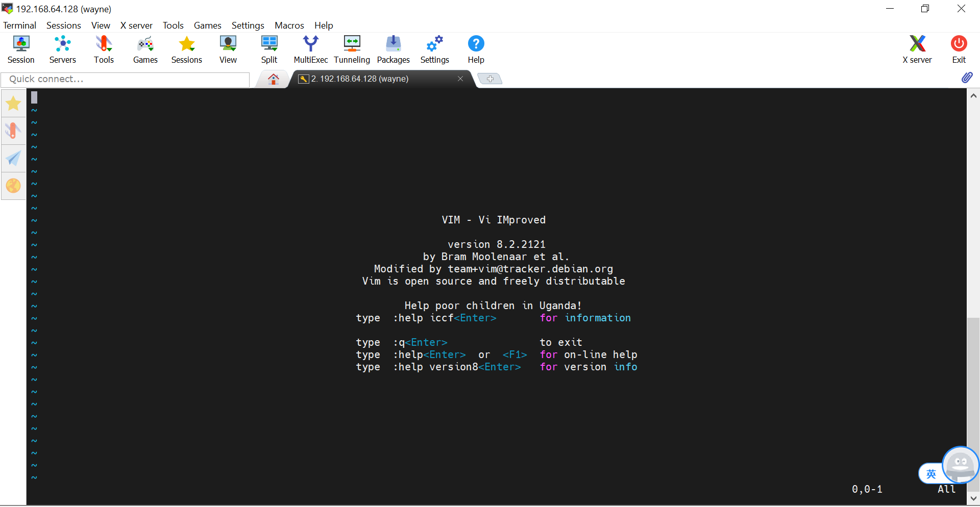Click the terminal scrollbar up arrow
The width and height of the screenshot is (980, 507).
[x=973, y=95]
